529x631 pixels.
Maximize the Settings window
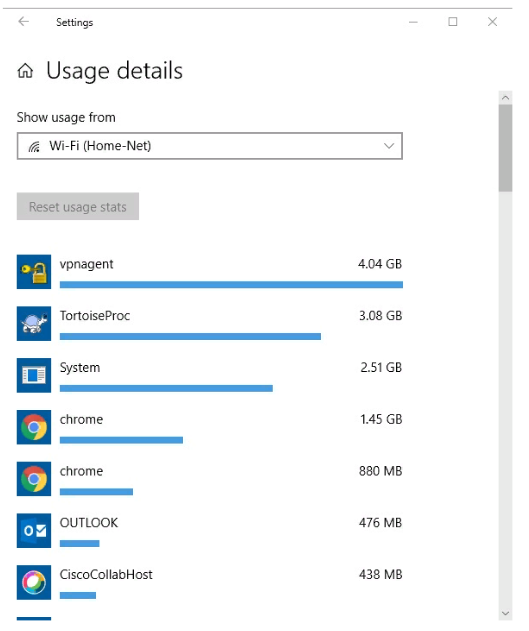(x=453, y=22)
